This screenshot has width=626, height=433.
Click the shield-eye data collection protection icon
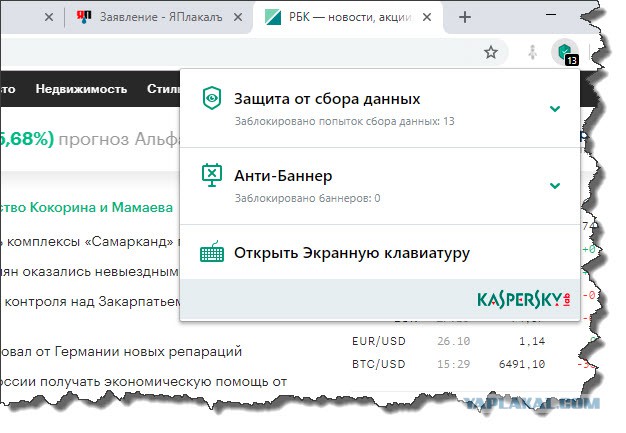click(212, 98)
